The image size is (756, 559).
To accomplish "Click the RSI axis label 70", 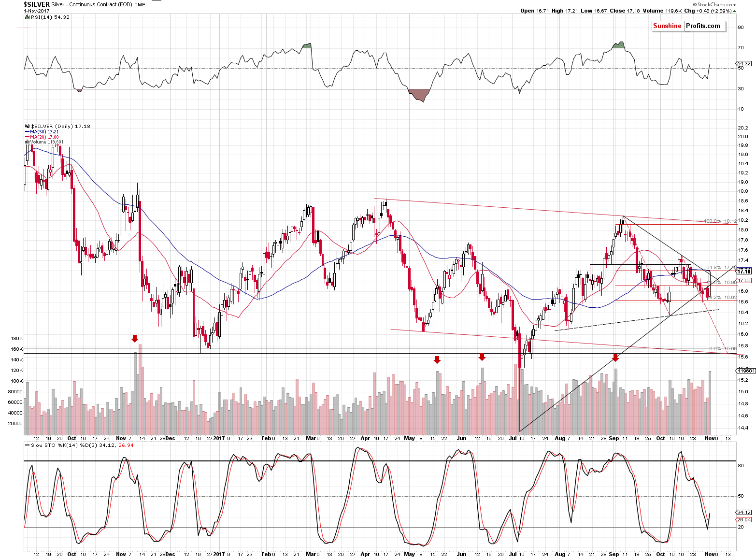I will coord(741,48).
